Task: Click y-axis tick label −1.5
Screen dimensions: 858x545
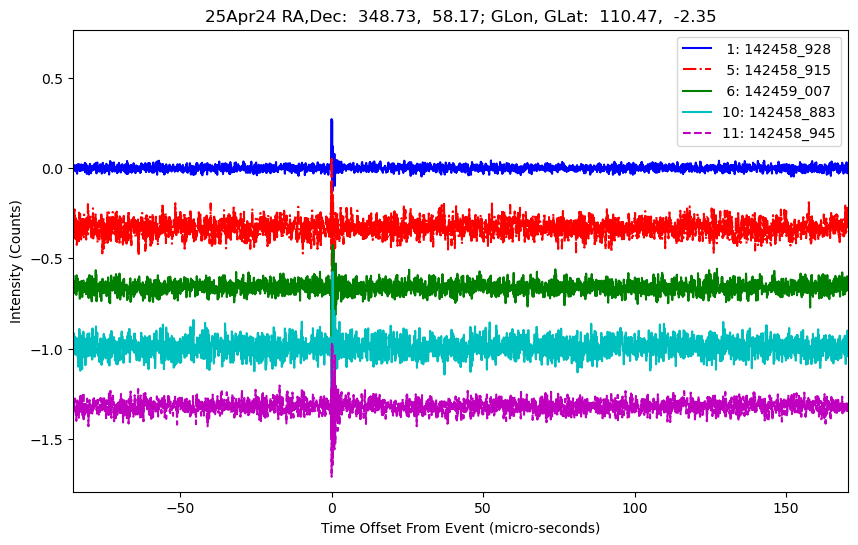Action: click(48, 440)
